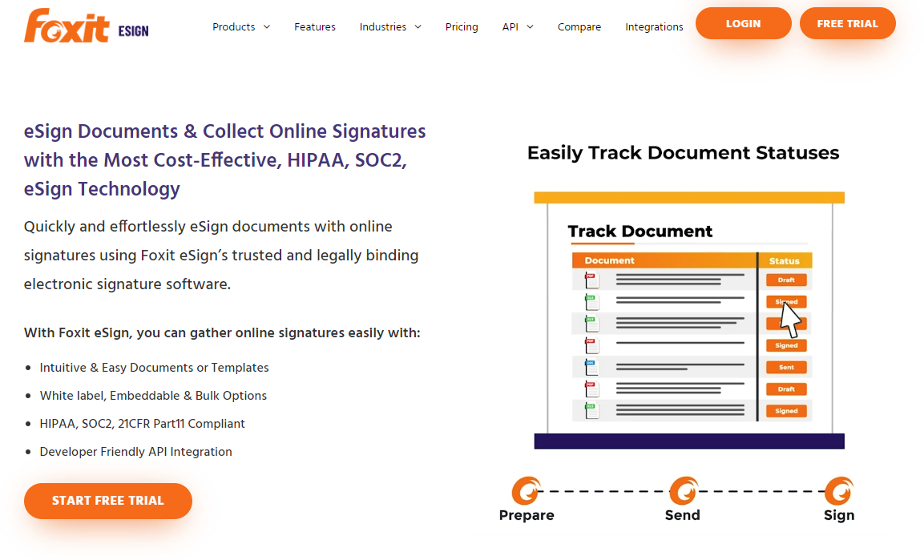Click the 'Easily Track Document Statuses' heading

(x=683, y=153)
